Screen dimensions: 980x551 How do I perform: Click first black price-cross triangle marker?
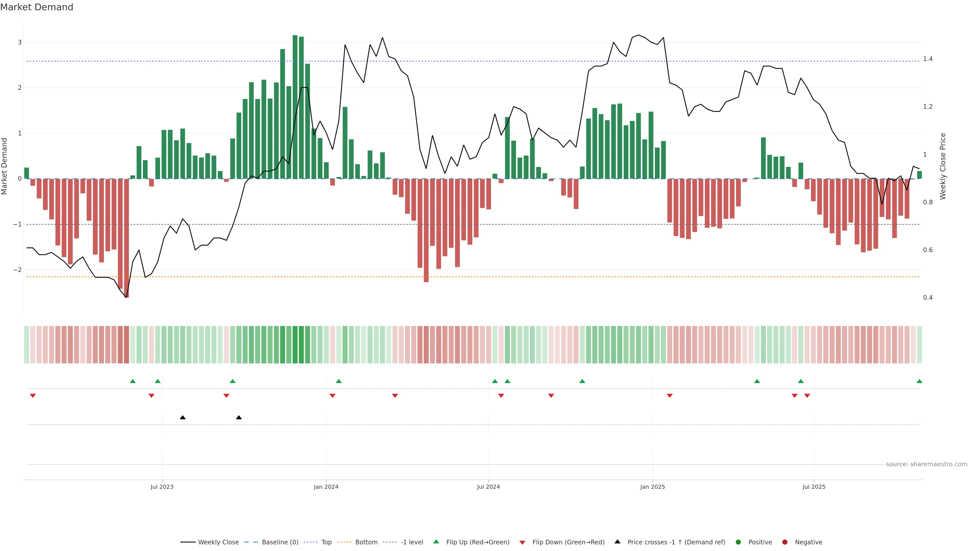(183, 418)
